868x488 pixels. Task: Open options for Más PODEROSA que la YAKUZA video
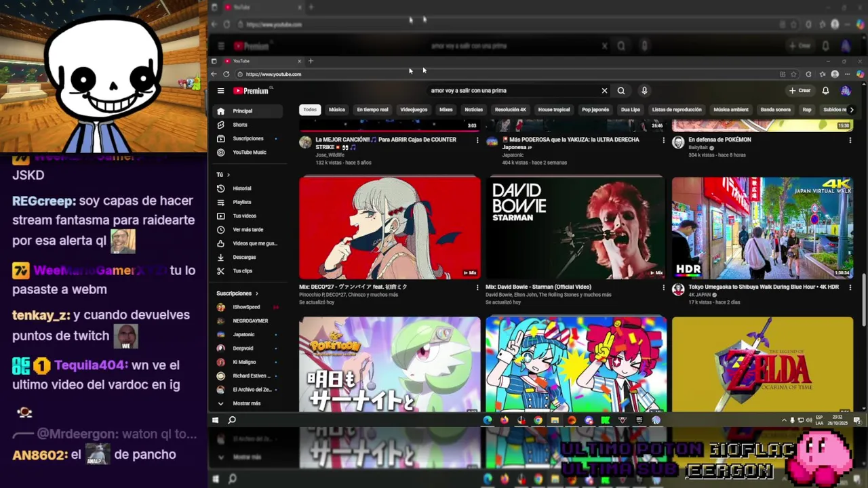click(x=664, y=140)
